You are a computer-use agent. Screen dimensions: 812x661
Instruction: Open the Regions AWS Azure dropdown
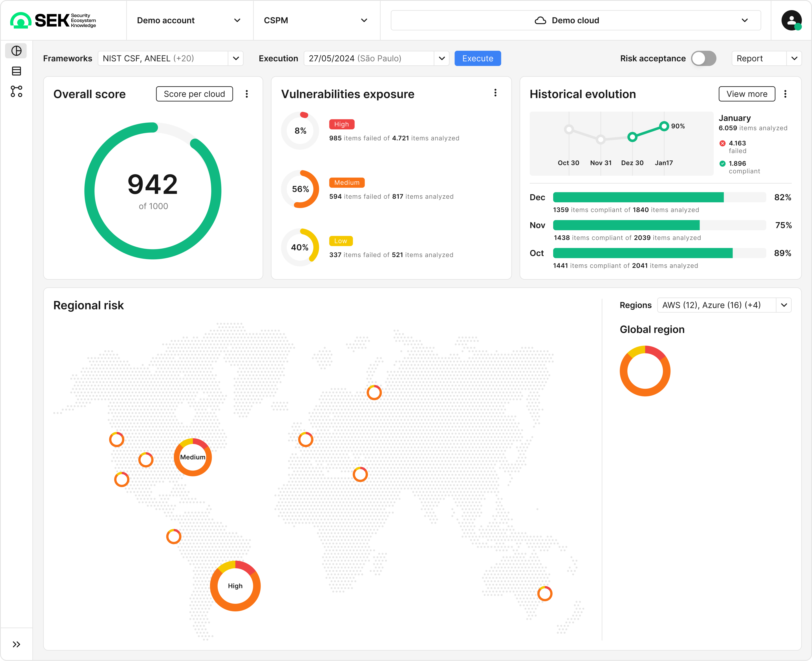(x=724, y=305)
